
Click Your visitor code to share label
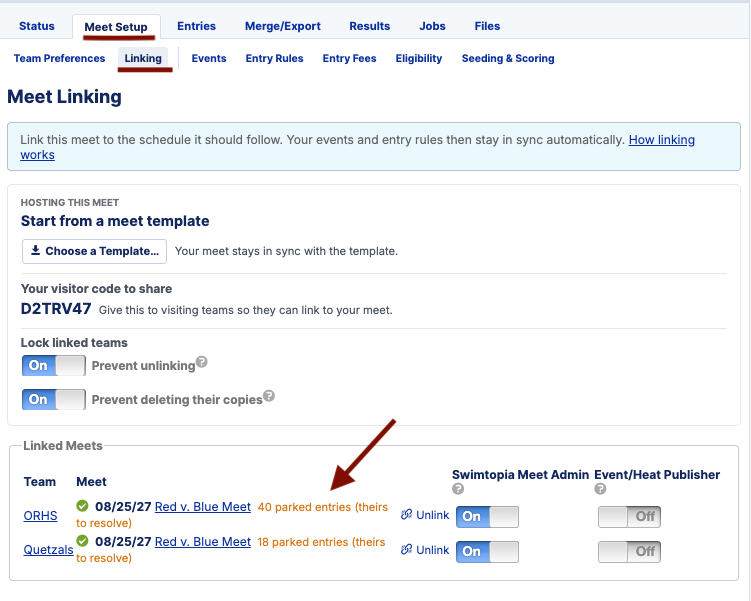96,289
